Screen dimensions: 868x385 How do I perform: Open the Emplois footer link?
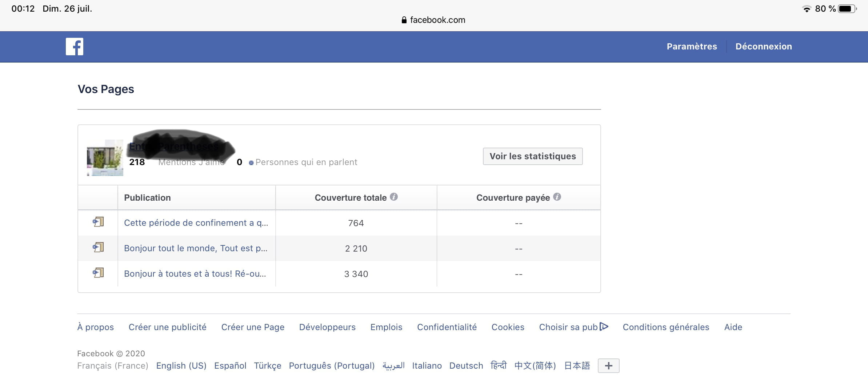coord(386,327)
